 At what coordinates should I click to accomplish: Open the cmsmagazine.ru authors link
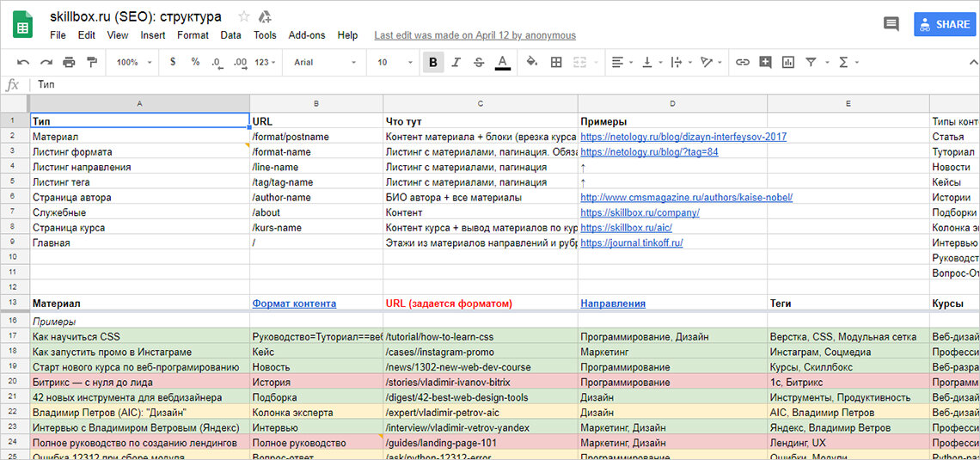pyautogui.click(x=686, y=197)
